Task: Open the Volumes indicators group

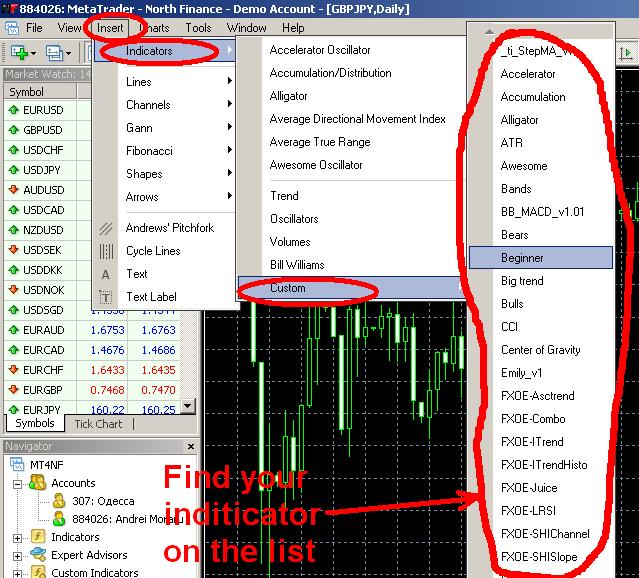Action: coord(290,242)
